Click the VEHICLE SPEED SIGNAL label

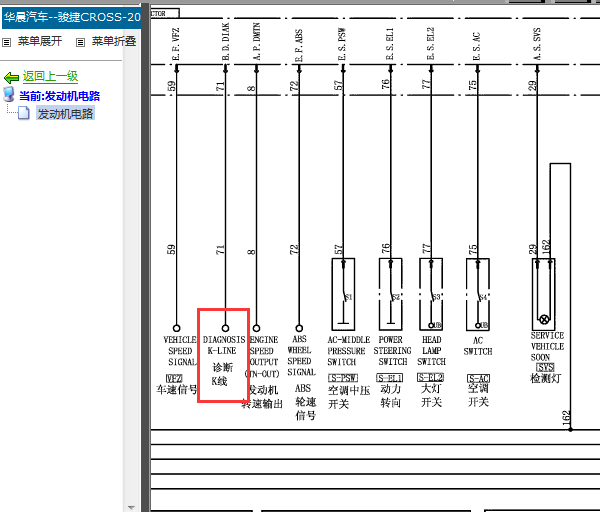click(180, 351)
